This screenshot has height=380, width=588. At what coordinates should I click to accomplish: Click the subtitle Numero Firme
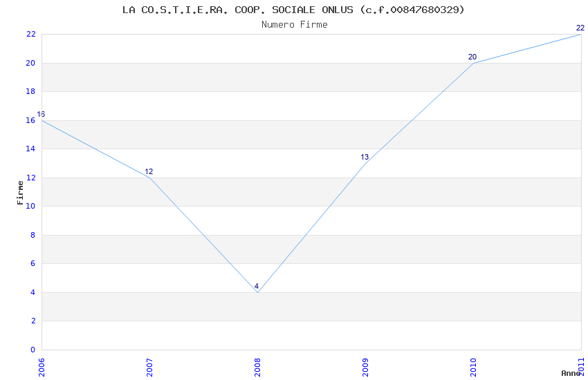(295, 25)
